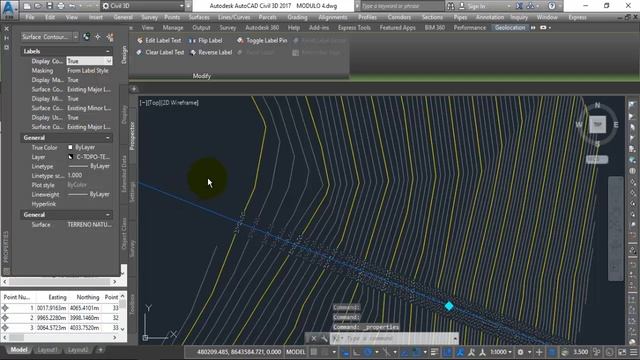
Task: Click the binoculars search icon
Action: [x=451, y=6]
